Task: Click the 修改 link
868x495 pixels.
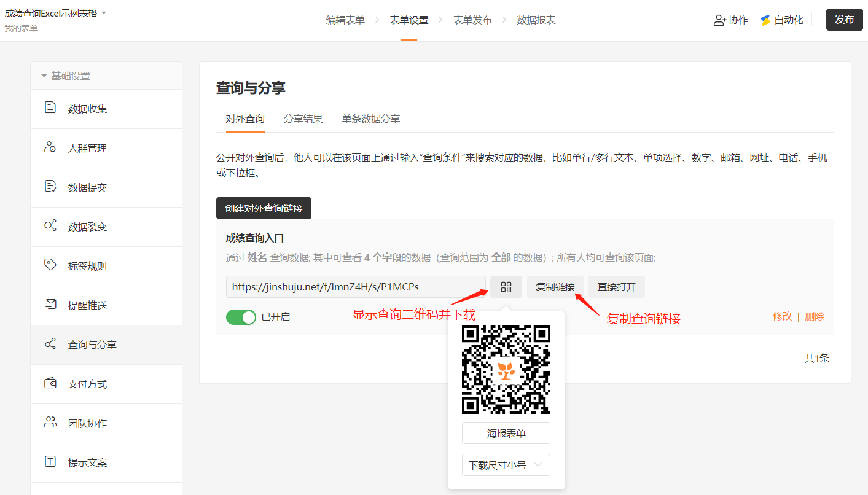Action: [x=783, y=316]
